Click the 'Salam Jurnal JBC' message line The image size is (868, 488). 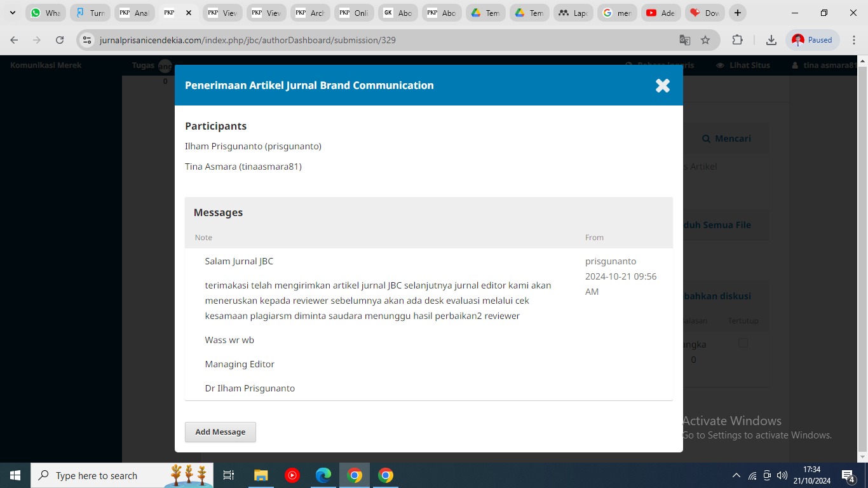click(x=239, y=261)
